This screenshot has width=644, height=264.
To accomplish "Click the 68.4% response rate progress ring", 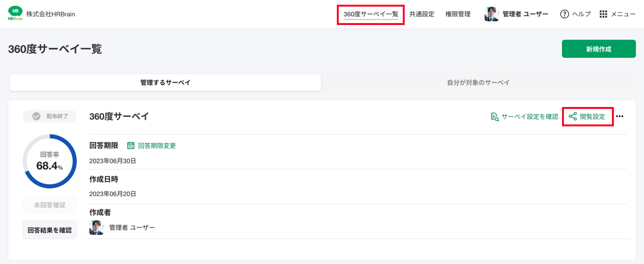I will tap(49, 161).
